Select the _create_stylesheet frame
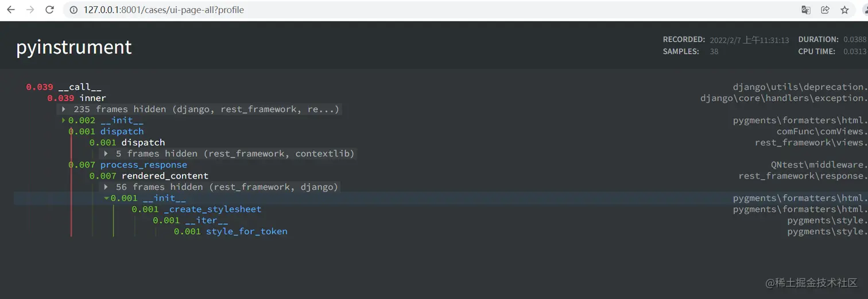Image resolution: width=868 pixels, height=299 pixels. click(196, 209)
